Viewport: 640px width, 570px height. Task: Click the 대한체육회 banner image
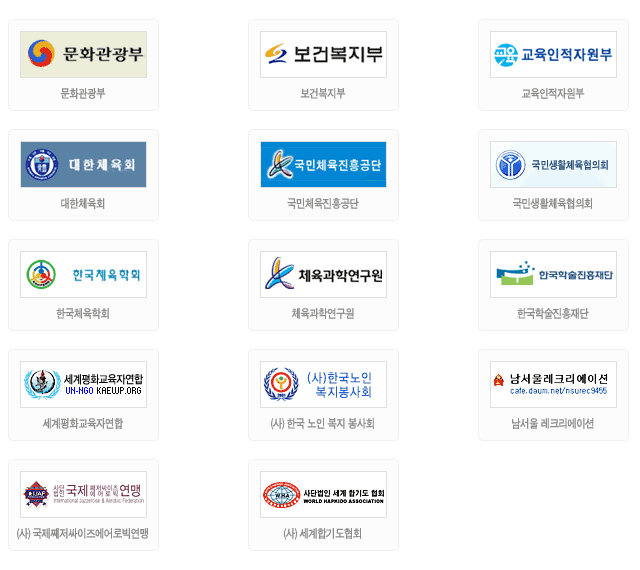(83, 165)
